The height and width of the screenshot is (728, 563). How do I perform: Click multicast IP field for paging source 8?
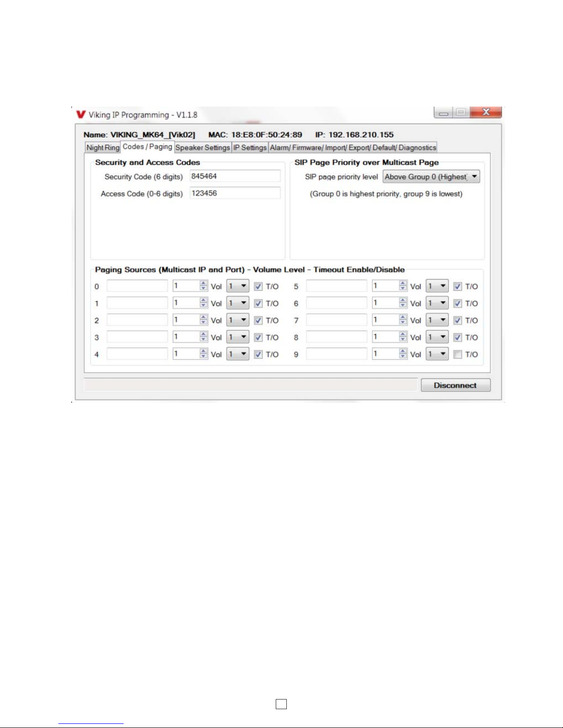(337, 337)
